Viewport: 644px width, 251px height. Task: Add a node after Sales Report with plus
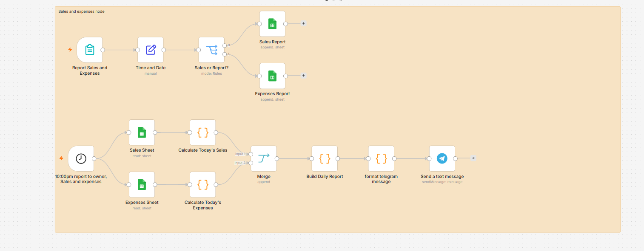pos(303,23)
